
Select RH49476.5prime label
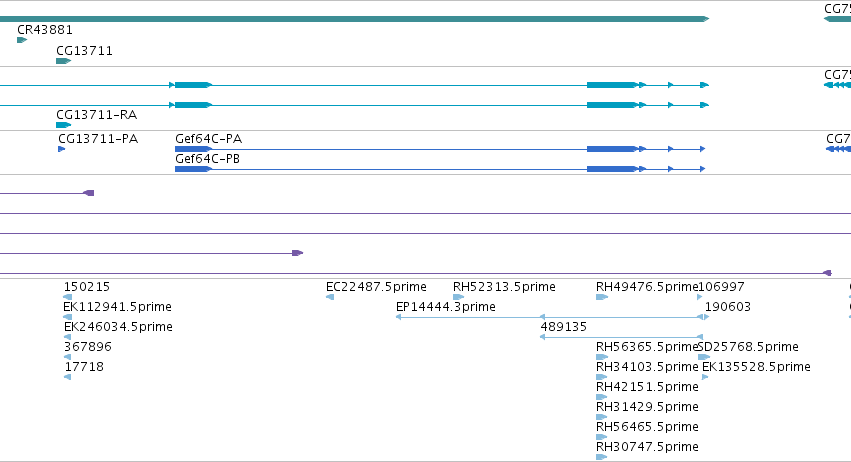coord(647,287)
